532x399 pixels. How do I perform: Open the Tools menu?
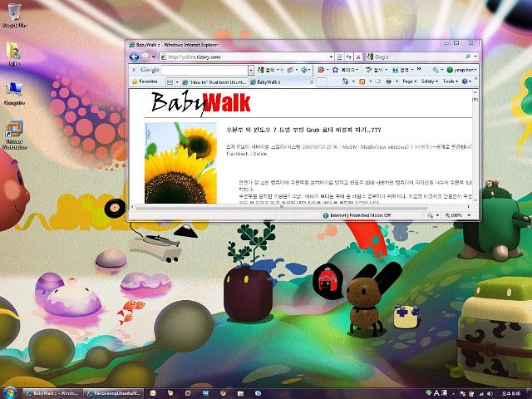pyautogui.click(x=451, y=81)
